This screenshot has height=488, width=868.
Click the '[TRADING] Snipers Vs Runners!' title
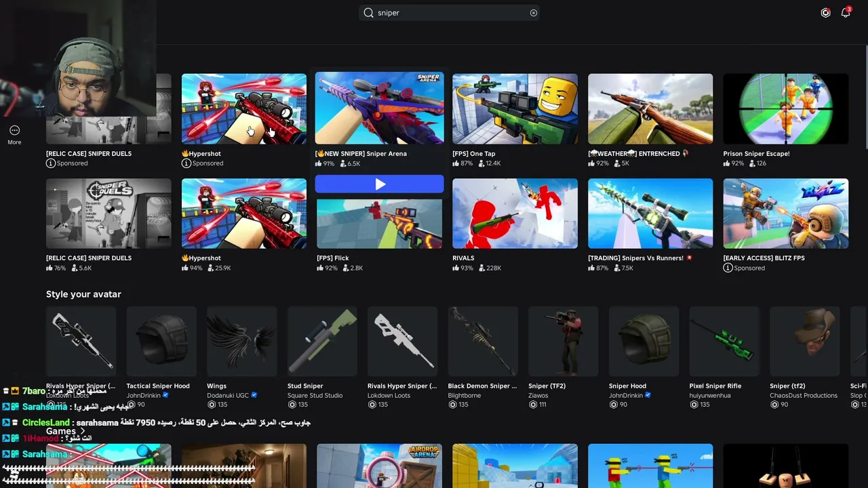[640, 258]
